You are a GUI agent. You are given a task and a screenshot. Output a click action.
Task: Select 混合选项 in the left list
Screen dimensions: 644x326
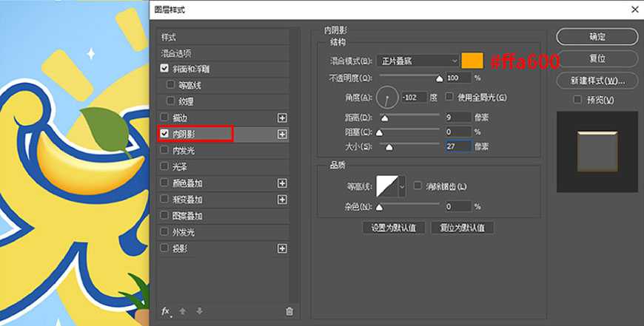point(176,53)
